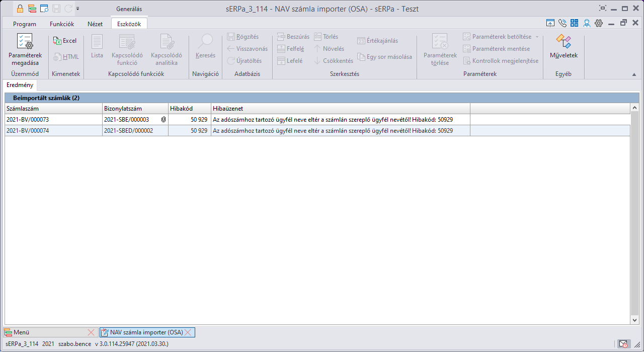Click the error message in the 2021-BV/000073 row

(x=341, y=120)
